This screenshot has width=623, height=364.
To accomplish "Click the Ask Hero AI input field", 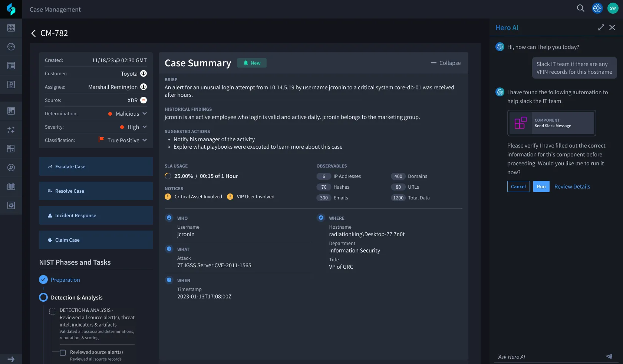I will pyautogui.click(x=550, y=357).
